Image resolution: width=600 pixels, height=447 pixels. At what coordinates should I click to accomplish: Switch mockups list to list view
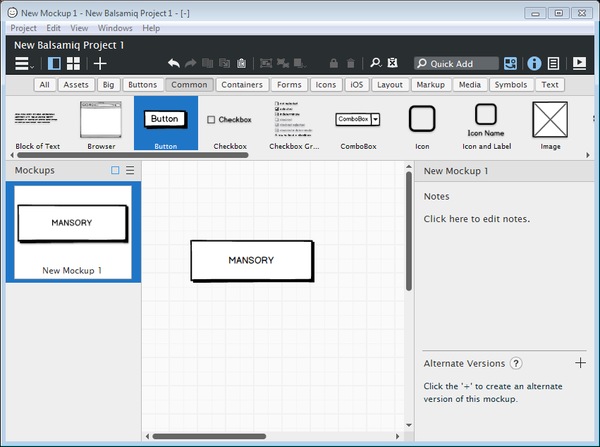tap(130, 170)
